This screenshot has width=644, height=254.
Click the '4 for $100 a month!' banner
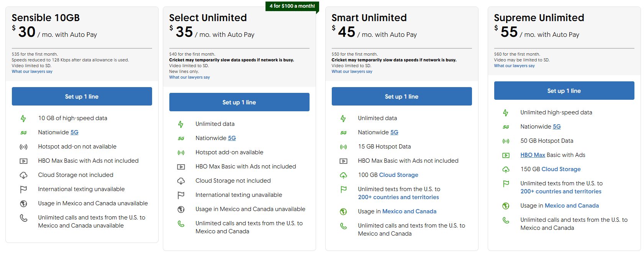pos(292,6)
